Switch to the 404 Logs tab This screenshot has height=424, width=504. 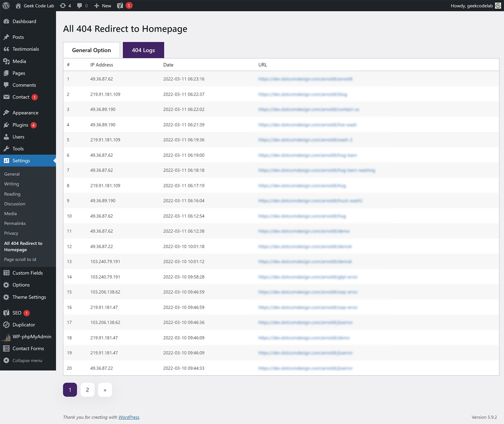click(143, 50)
